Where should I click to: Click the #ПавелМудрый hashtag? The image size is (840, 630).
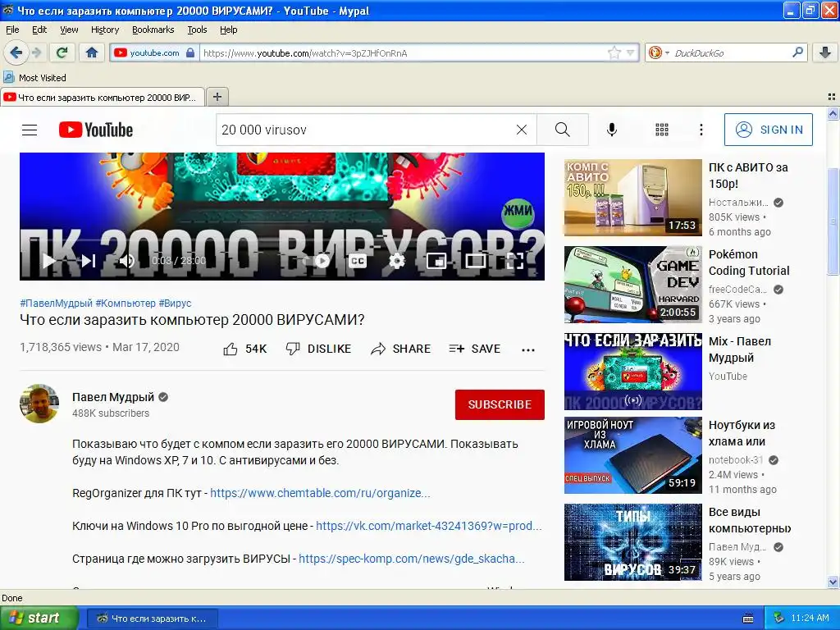(57, 304)
